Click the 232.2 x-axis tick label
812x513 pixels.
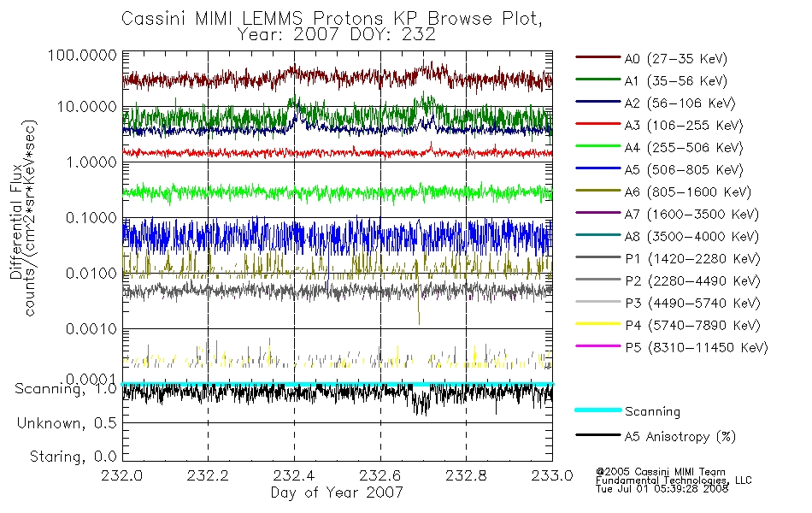(x=209, y=475)
